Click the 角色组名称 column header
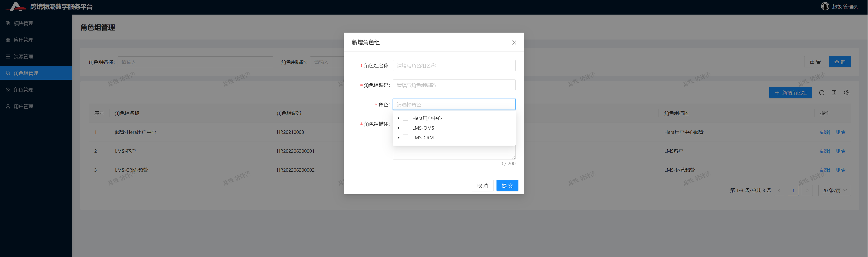Image resolution: width=868 pixels, height=257 pixels. [x=127, y=113]
